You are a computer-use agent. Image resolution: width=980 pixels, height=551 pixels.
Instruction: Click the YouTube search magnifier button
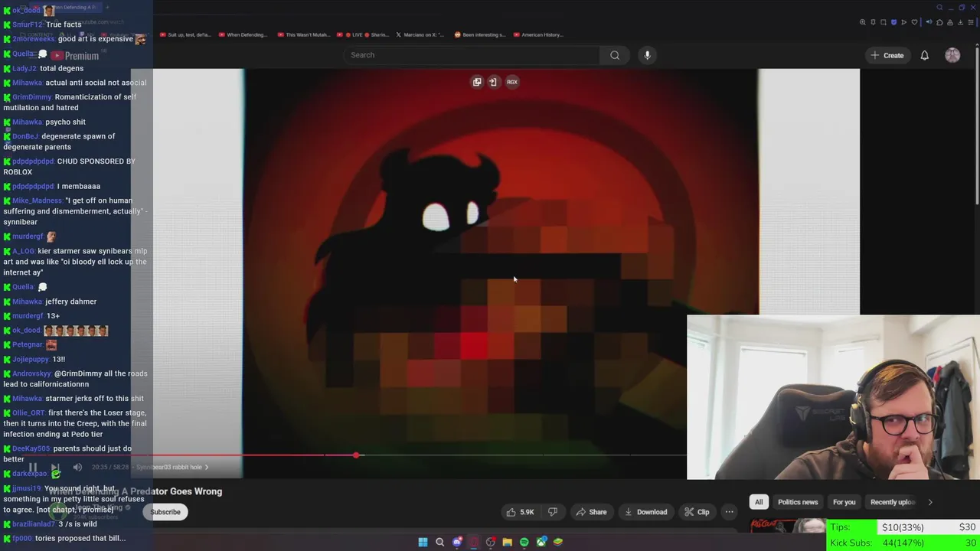point(614,55)
